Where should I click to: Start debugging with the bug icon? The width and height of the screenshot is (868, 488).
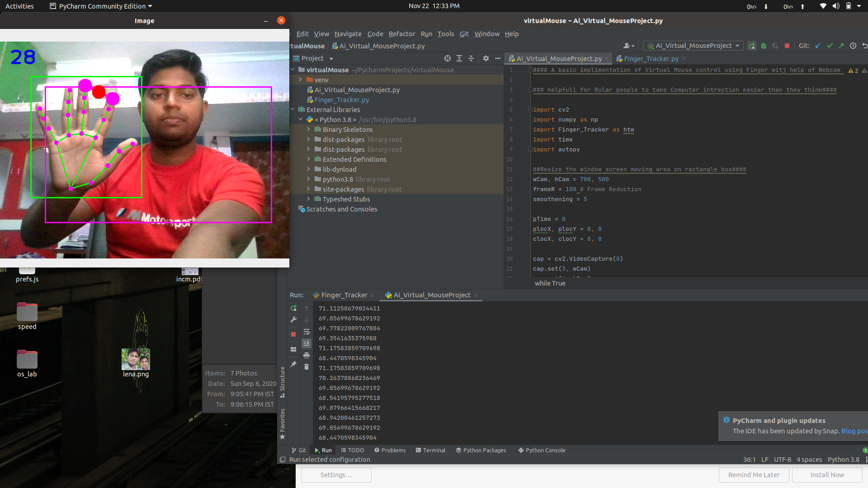pos(764,46)
